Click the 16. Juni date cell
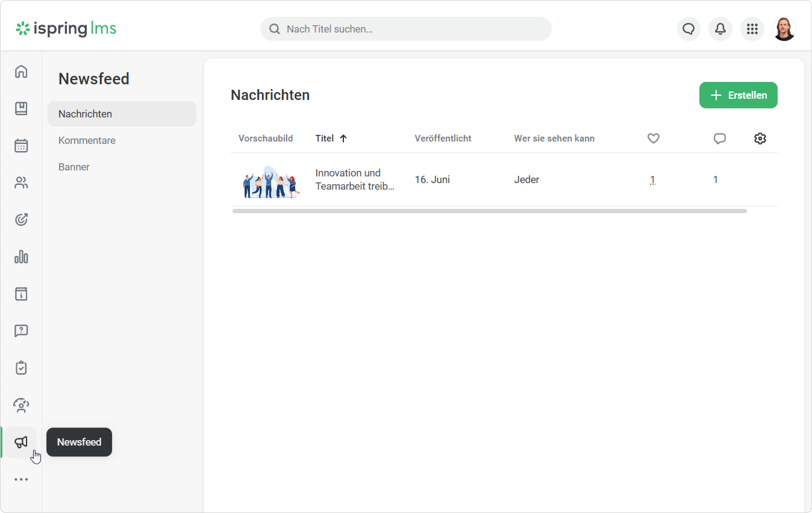 pyautogui.click(x=432, y=179)
